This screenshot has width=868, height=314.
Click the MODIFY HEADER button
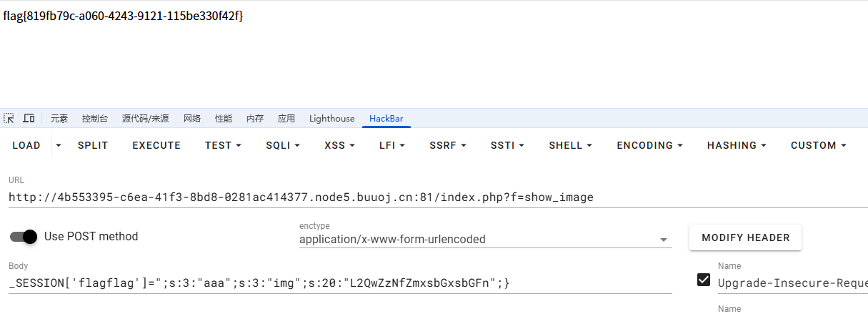(x=745, y=237)
